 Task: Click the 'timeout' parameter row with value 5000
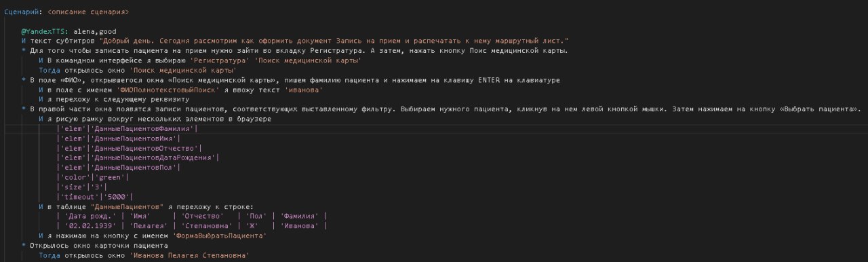pyautogui.click(x=94, y=196)
